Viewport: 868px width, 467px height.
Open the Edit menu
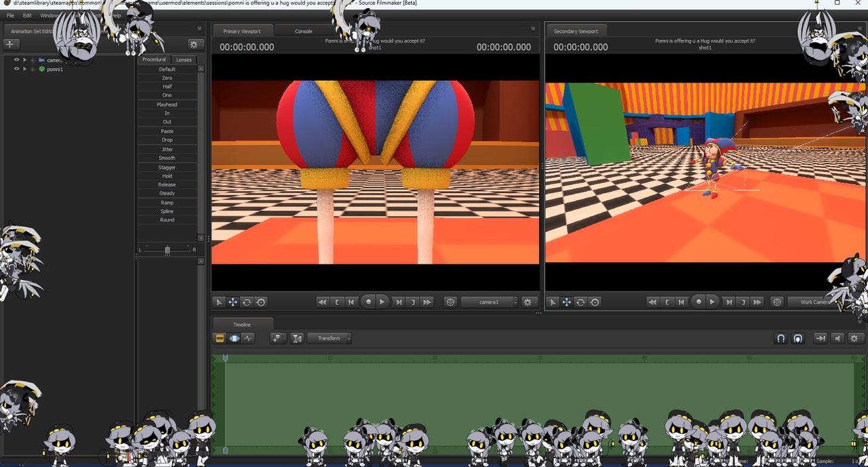click(27, 15)
